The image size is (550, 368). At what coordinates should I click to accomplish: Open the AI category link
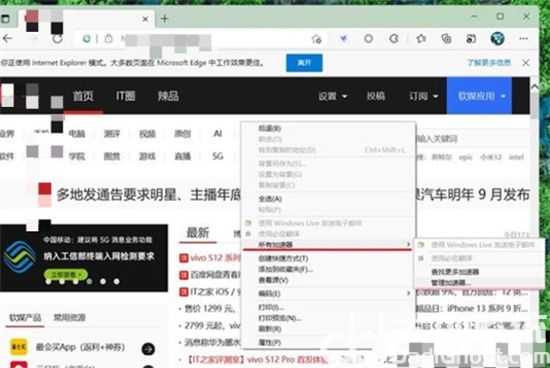pos(217,134)
